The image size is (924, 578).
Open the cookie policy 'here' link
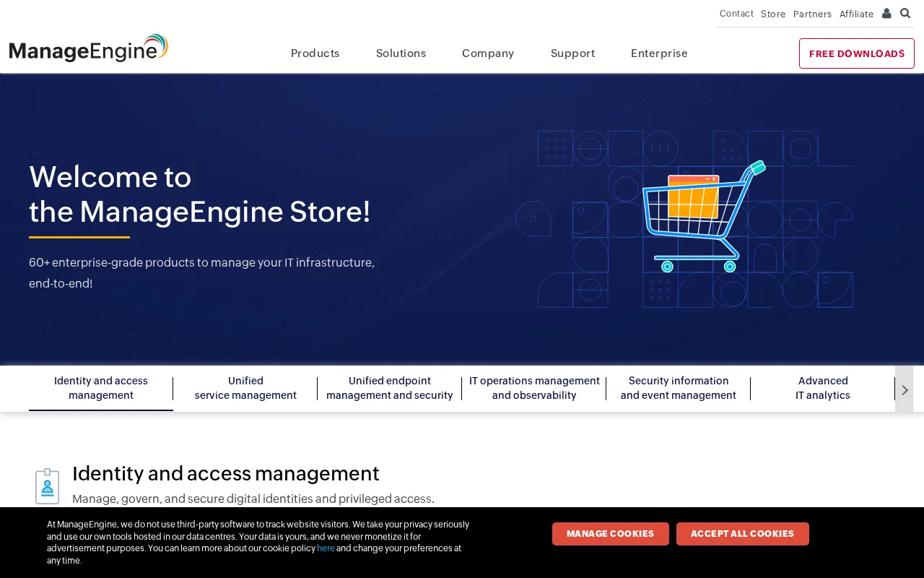(x=326, y=548)
